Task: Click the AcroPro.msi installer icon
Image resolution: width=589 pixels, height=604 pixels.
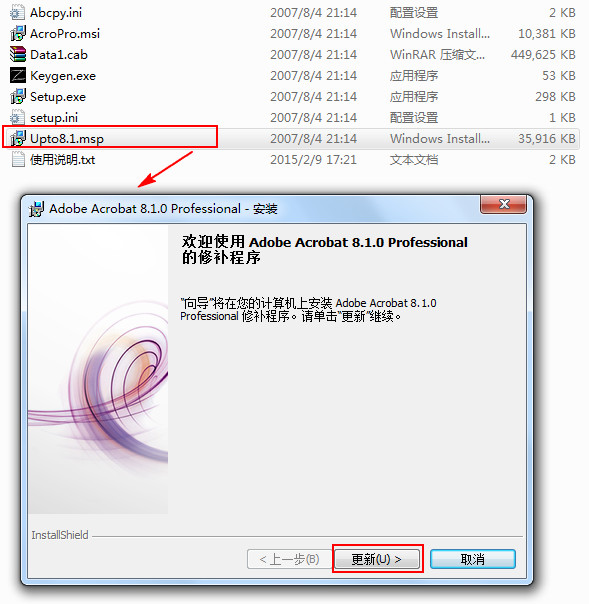Action: coord(18,34)
